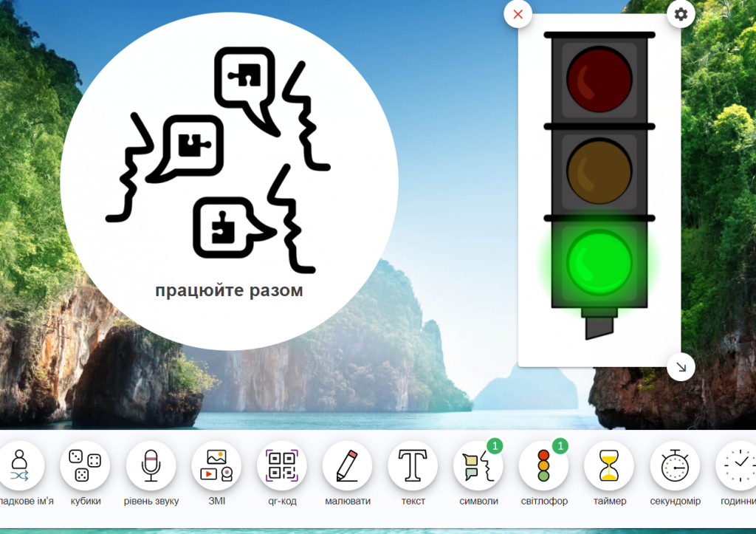This screenshot has height=534, width=756.
Task: Select the малювати drawing tool
Action: 347,466
